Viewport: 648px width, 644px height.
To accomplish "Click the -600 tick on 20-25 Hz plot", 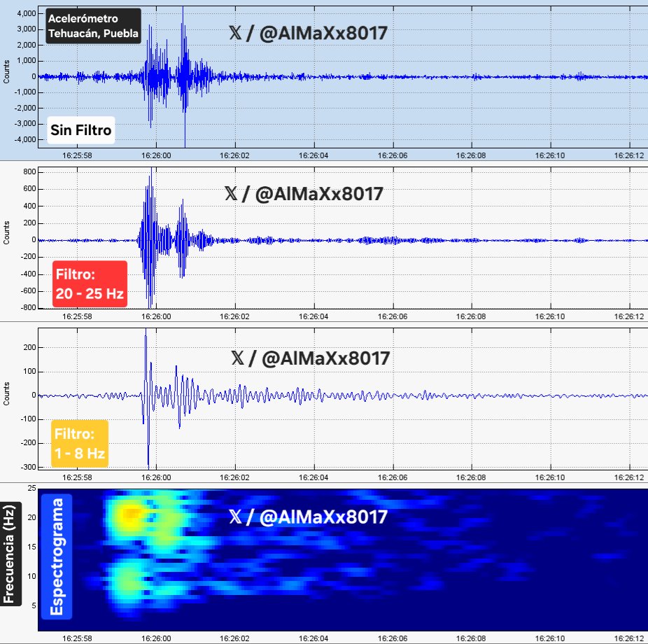I will [x=29, y=291].
